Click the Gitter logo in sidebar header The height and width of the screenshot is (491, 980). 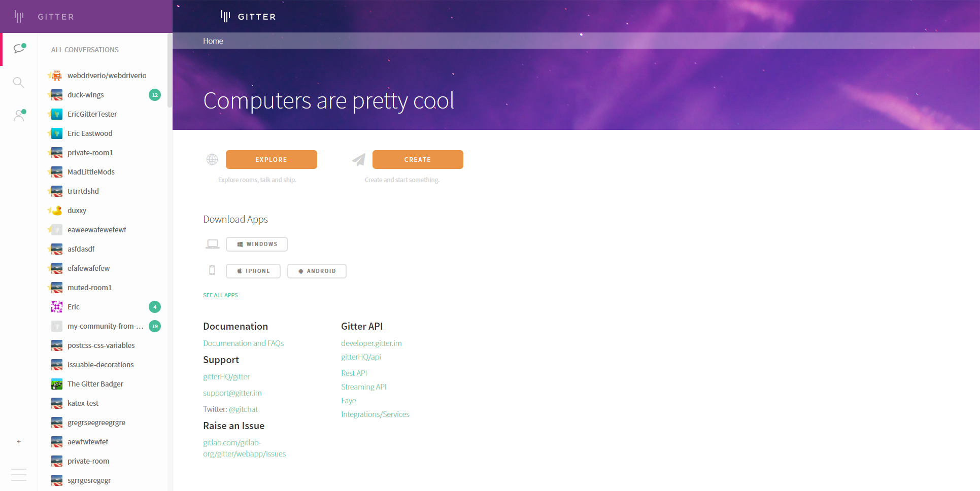44,17
